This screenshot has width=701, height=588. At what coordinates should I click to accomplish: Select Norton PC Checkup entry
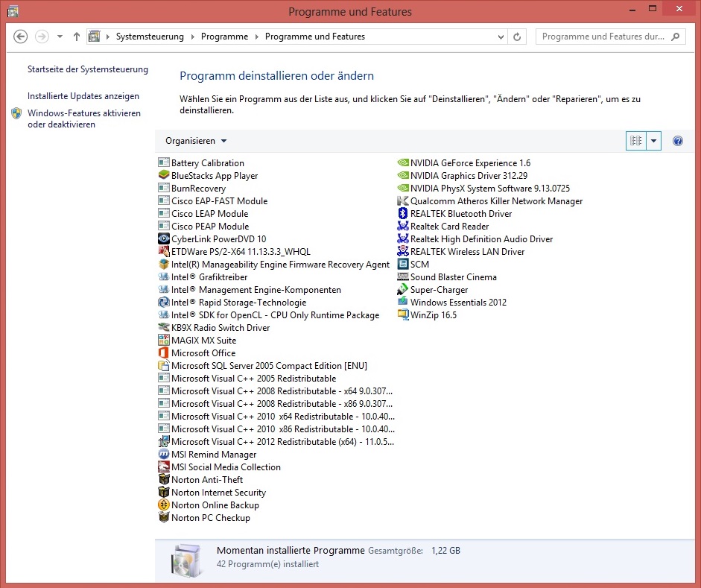point(204,517)
